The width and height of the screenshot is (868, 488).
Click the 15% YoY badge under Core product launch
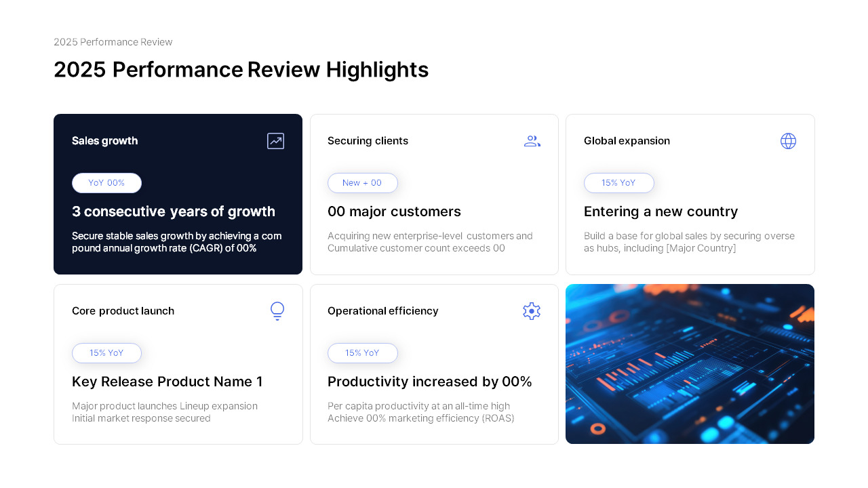pos(106,353)
